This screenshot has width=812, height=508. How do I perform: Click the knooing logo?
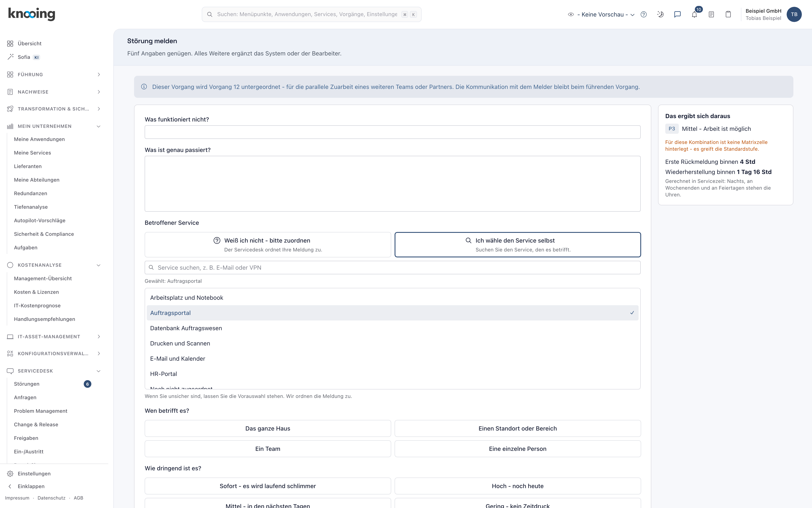[32, 14]
